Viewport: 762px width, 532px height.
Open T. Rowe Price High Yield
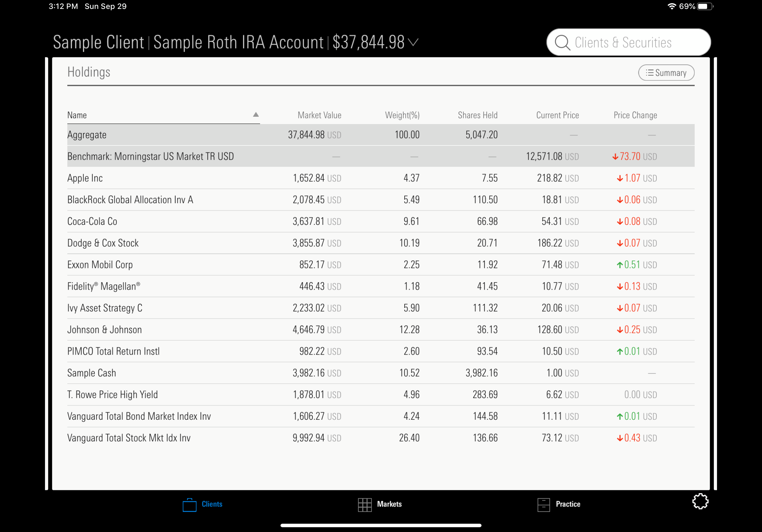coord(381,395)
